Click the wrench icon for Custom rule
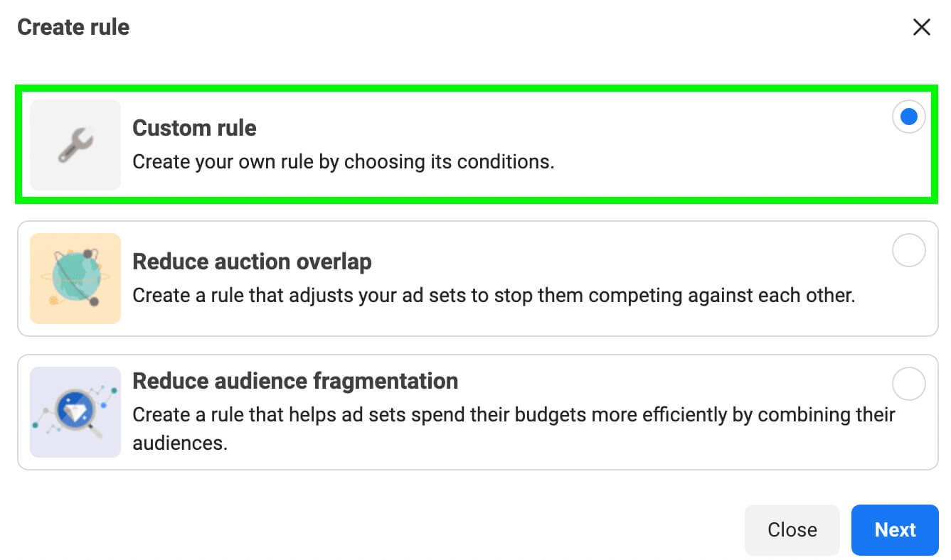The width and height of the screenshot is (951, 560). (x=75, y=144)
